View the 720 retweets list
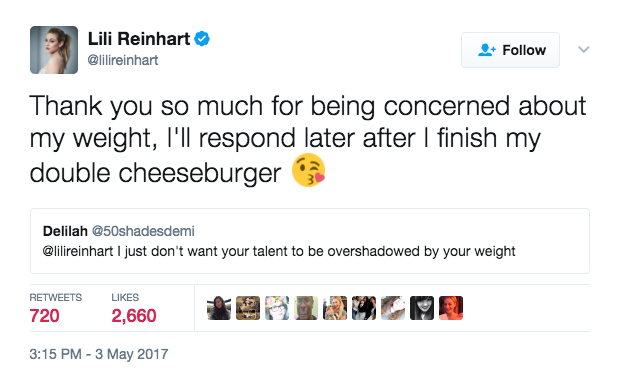The image size is (621, 376). point(55,309)
